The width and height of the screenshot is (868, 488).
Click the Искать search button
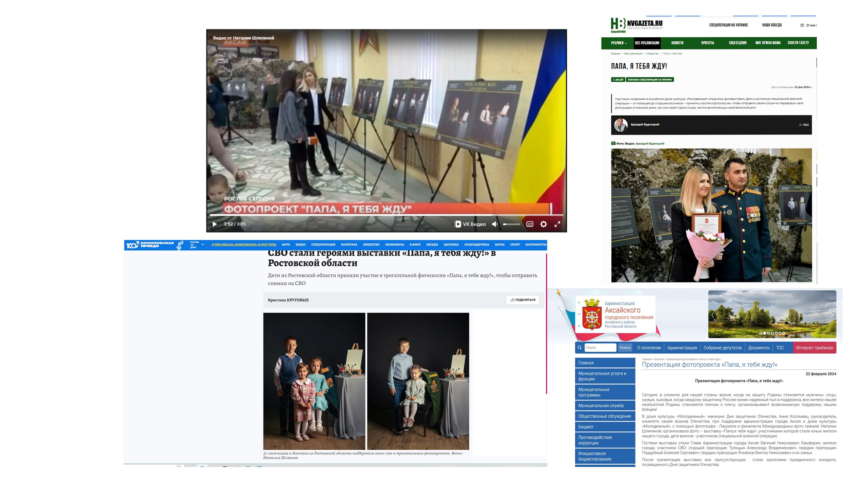click(626, 348)
